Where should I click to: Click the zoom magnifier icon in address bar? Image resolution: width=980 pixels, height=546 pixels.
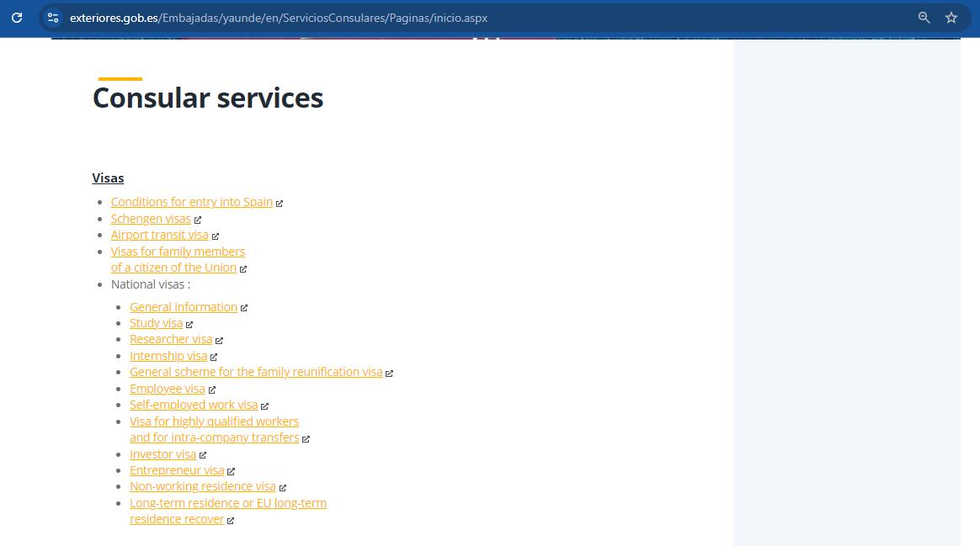click(924, 18)
